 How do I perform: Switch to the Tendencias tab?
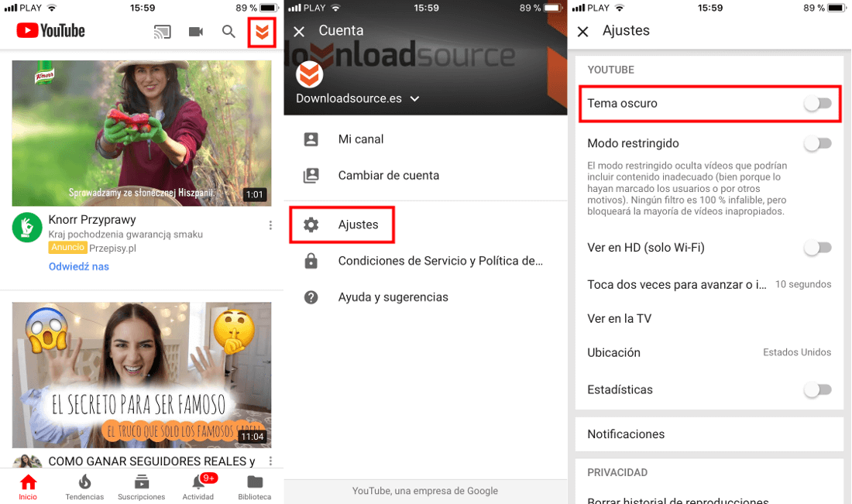tap(84, 487)
